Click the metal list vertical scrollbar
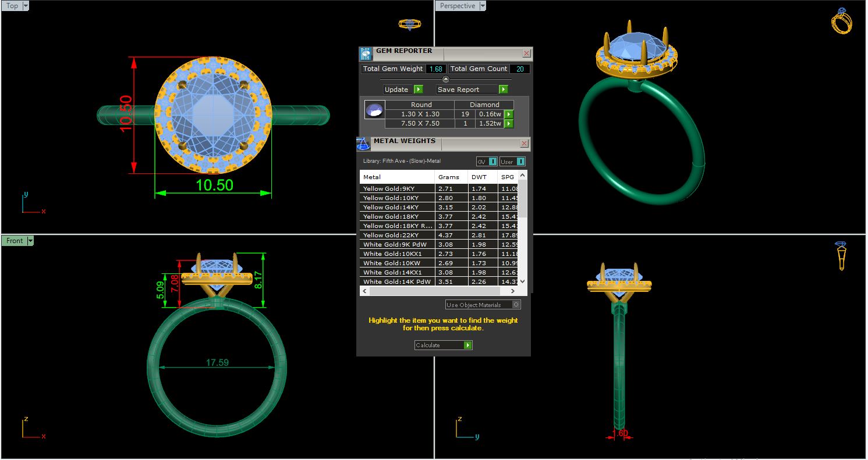The height and width of the screenshot is (460, 868). pyautogui.click(x=522, y=198)
